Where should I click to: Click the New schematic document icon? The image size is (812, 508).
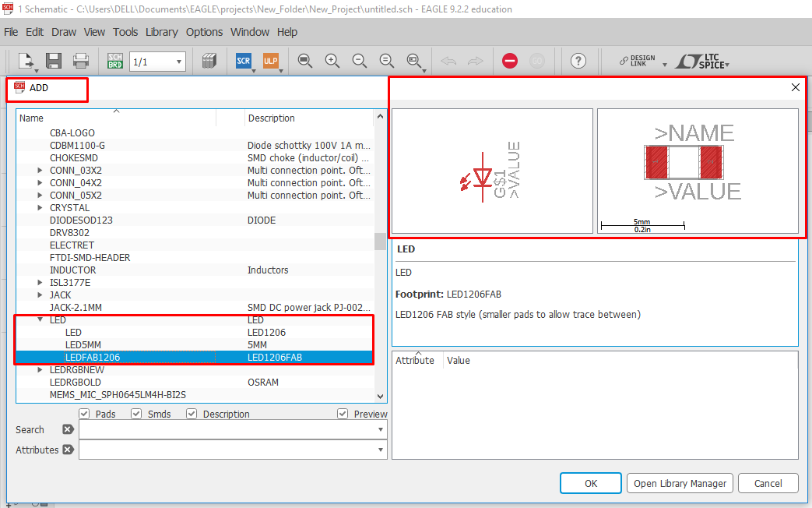pos(26,62)
